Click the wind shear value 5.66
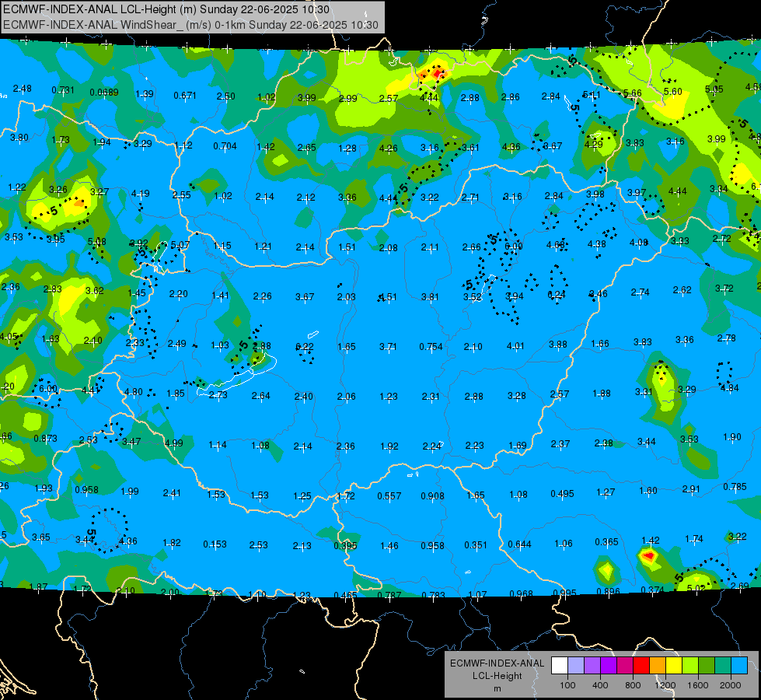 click(x=633, y=93)
